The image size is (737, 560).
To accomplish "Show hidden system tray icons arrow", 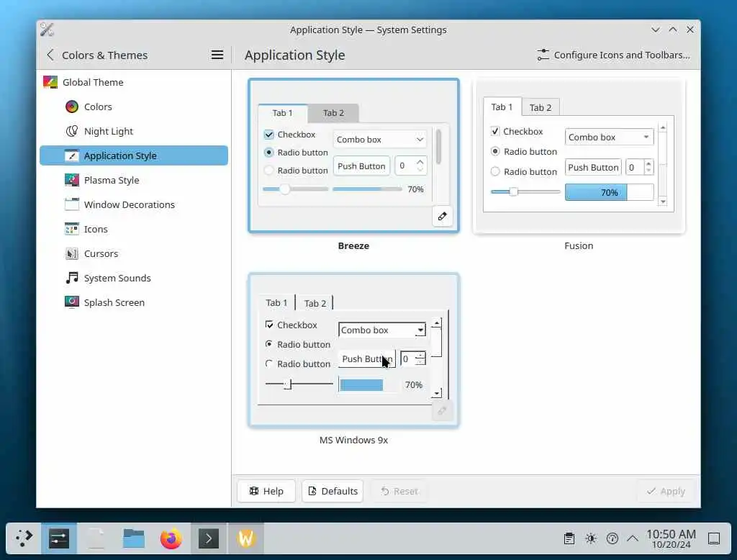I will (x=633, y=538).
